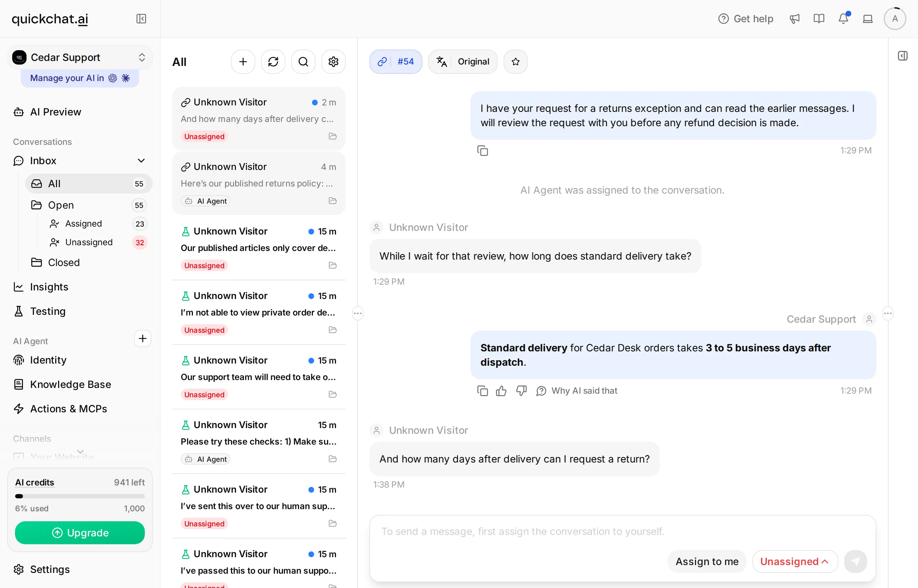Open the conversation 'Our published articles only cover'
Viewport: 918px width, 588px height.
click(x=259, y=248)
